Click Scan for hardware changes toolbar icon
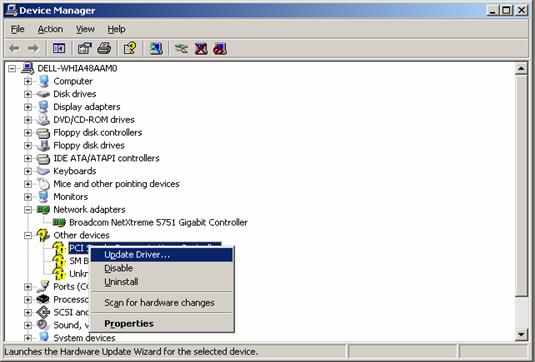535x362 pixels. (x=156, y=48)
